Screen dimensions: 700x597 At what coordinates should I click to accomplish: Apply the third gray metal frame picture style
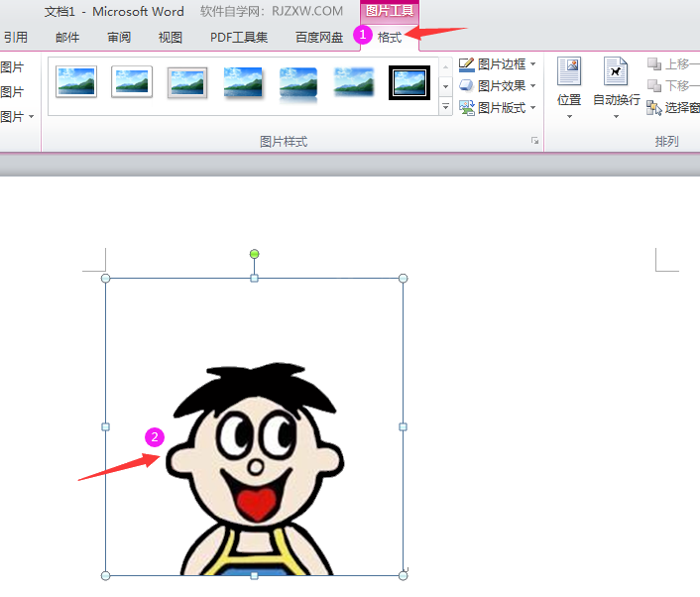pyautogui.click(x=187, y=82)
